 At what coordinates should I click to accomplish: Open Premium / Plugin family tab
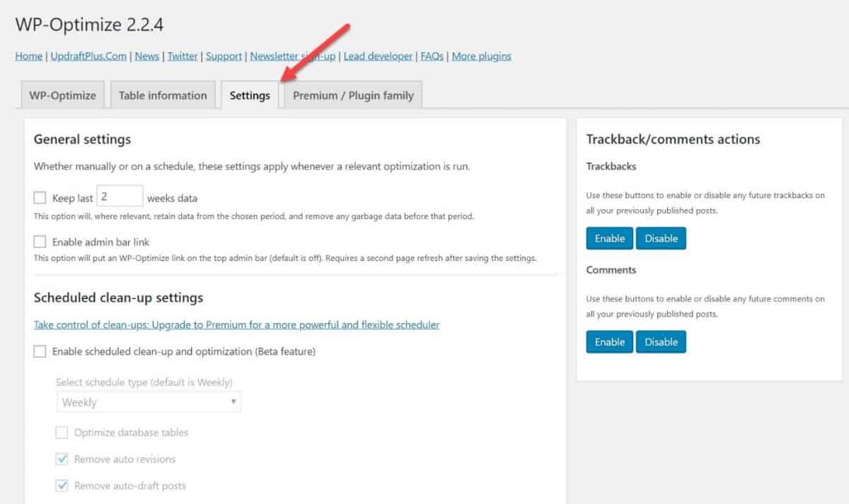(x=353, y=95)
